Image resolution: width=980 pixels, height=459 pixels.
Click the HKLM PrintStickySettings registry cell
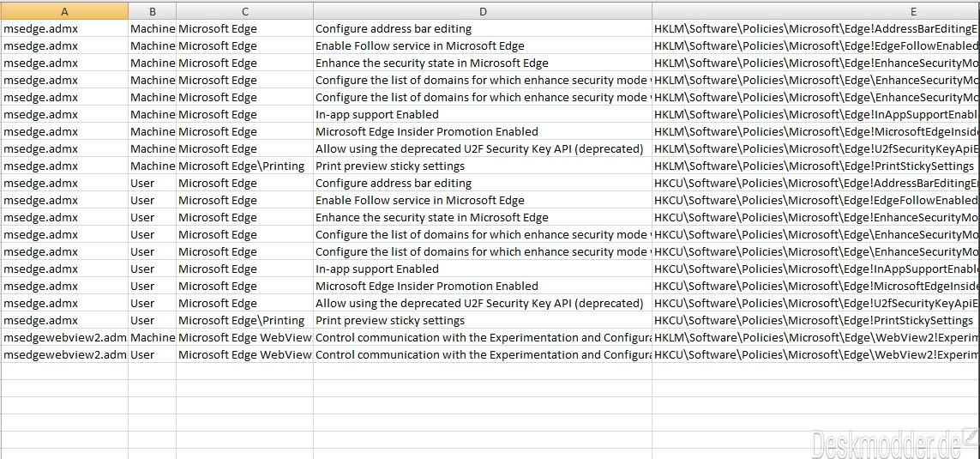[x=816, y=166]
